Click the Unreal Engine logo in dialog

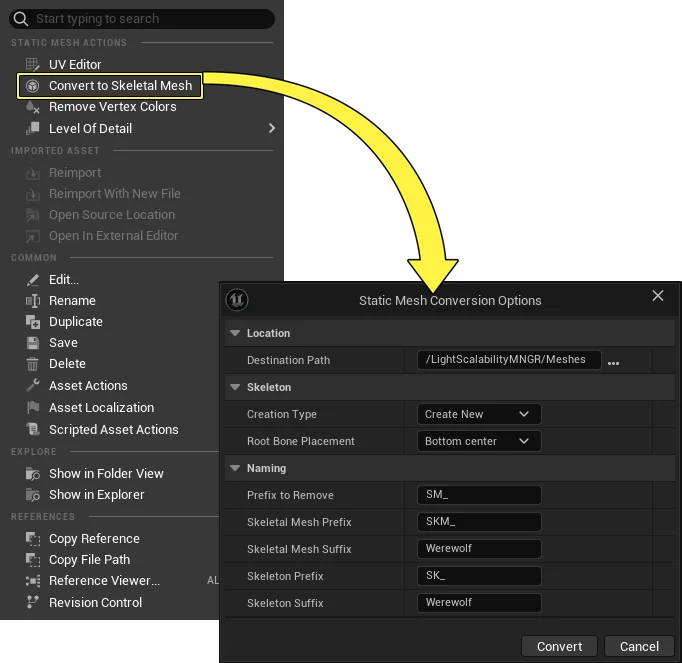(x=237, y=300)
